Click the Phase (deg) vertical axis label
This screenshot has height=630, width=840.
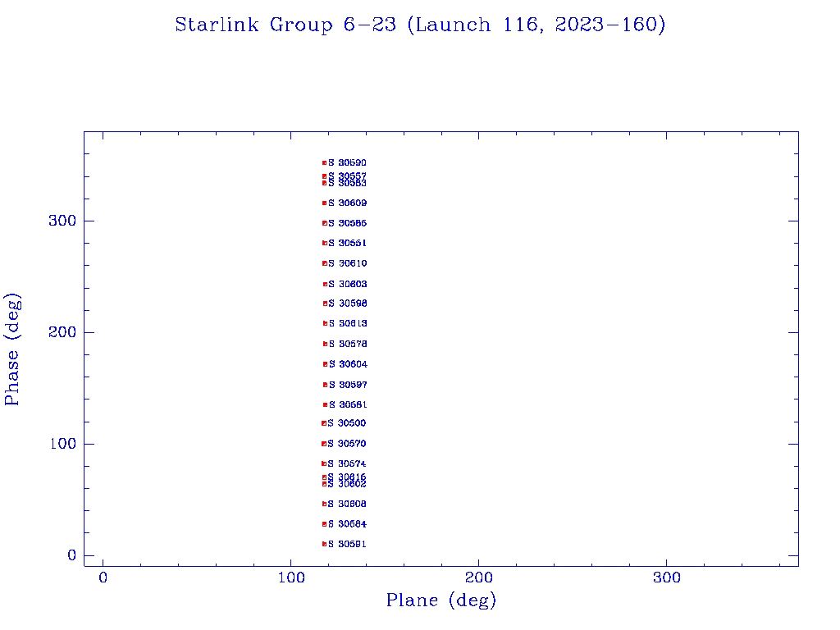click(x=12, y=349)
